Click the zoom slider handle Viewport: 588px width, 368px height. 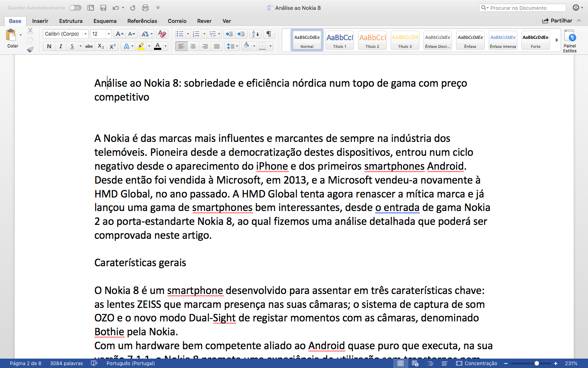tap(537, 363)
